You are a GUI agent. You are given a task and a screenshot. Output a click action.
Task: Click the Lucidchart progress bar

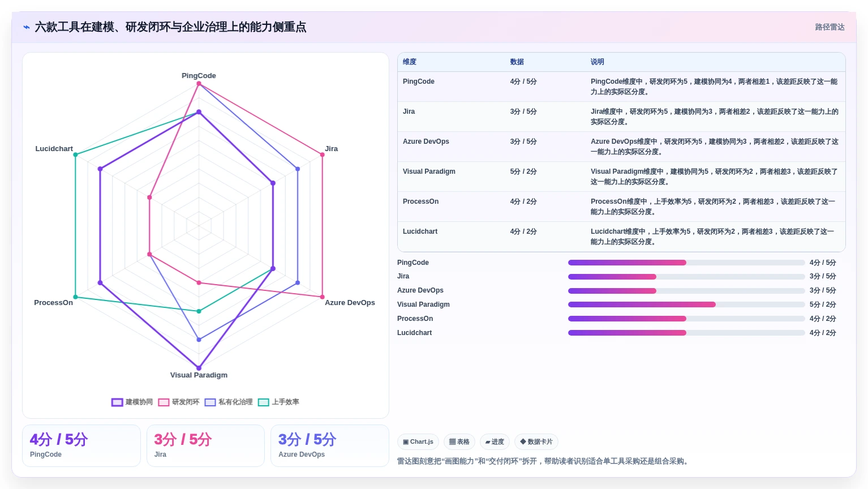pos(686,333)
